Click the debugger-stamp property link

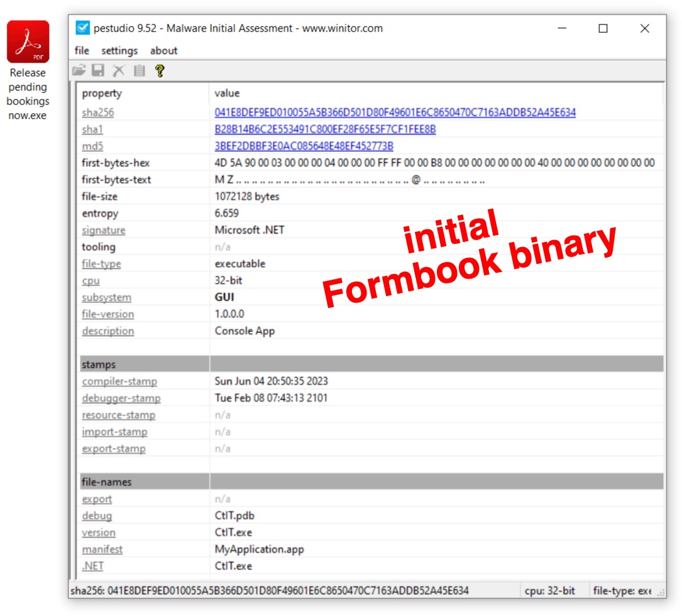coord(121,398)
